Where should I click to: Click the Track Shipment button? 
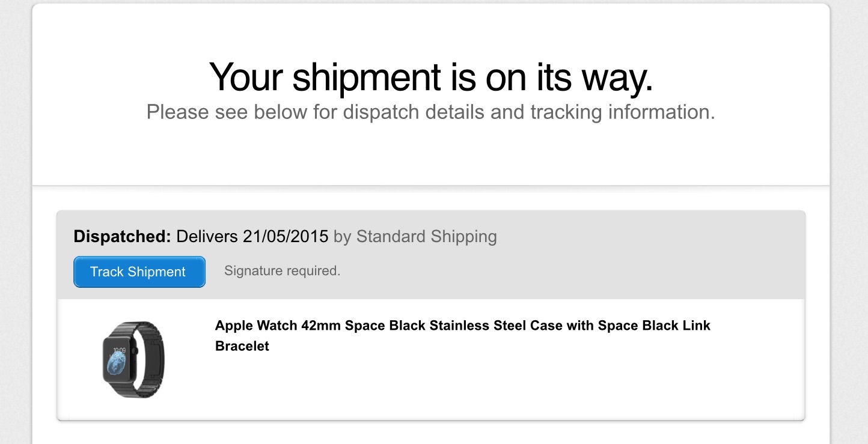coord(139,272)
